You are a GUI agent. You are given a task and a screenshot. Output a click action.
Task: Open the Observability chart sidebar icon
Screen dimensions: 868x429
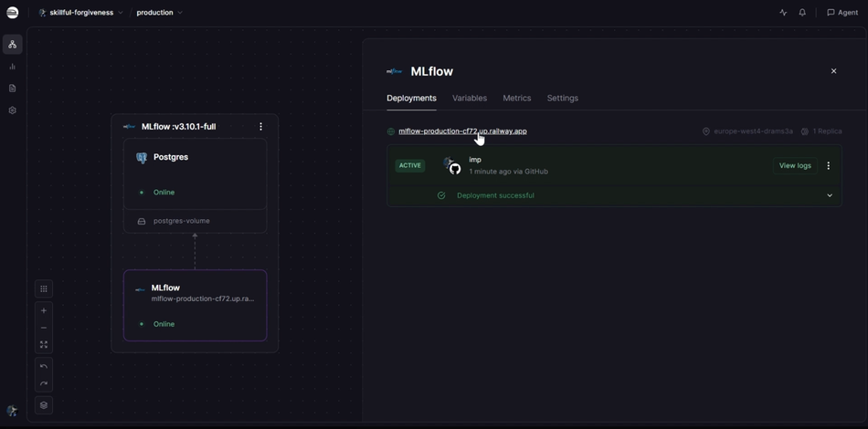(x=12, y=67)
